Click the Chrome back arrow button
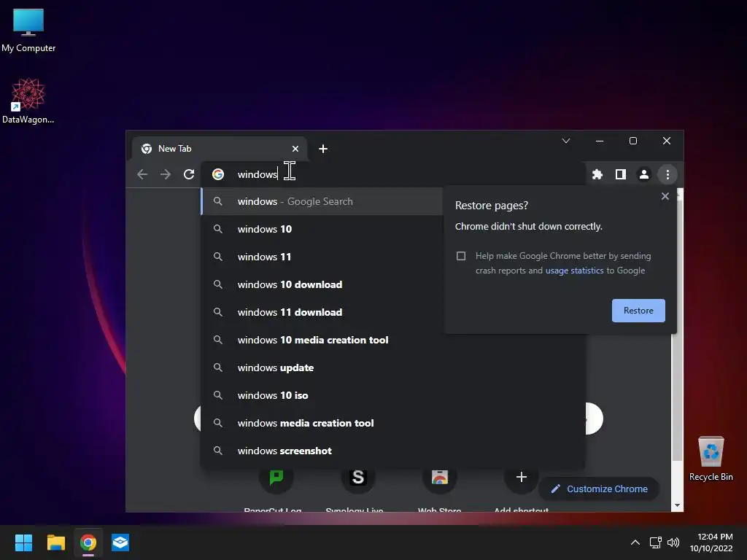This screenshot has width=747, height=560. pyautogui.click(x=142, y=174)
